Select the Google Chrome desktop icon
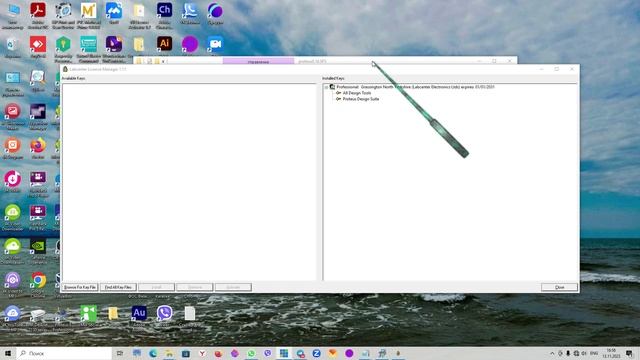Screen dimensions: 640x360 tap(38, 280)
